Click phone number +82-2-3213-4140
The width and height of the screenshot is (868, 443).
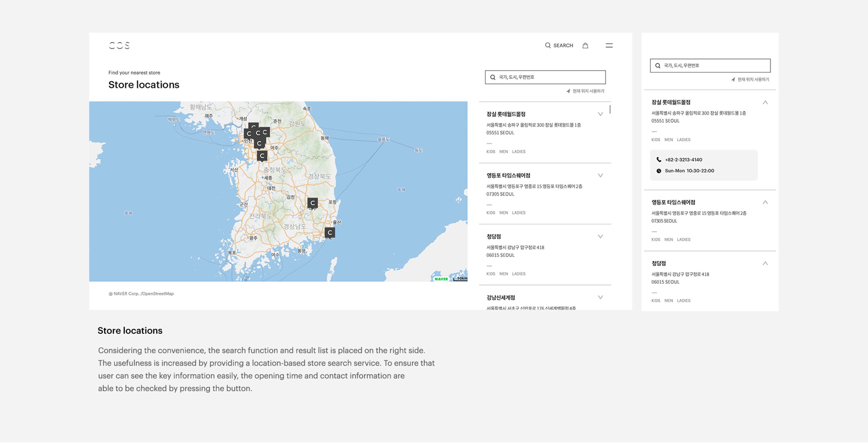(683, 160)
